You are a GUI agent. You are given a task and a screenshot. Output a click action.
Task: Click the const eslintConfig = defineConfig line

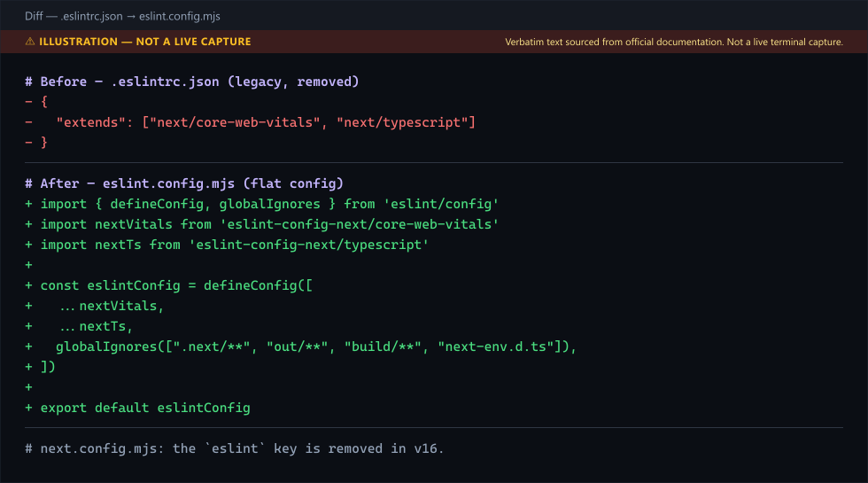coord(169,285)
